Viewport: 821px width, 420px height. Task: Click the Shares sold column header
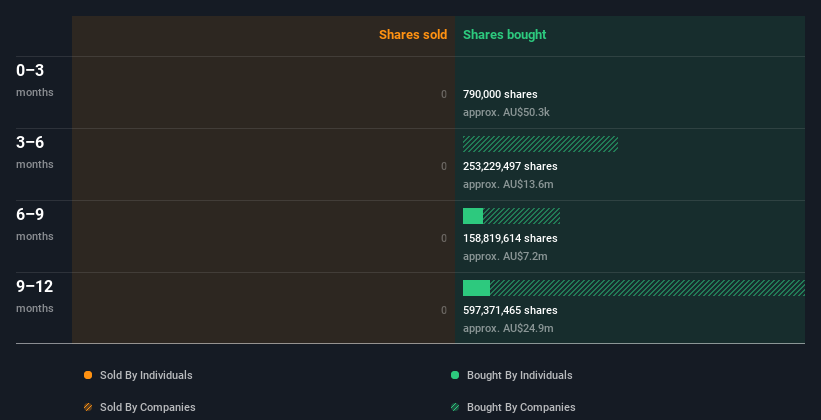click(x=413, y=35)
